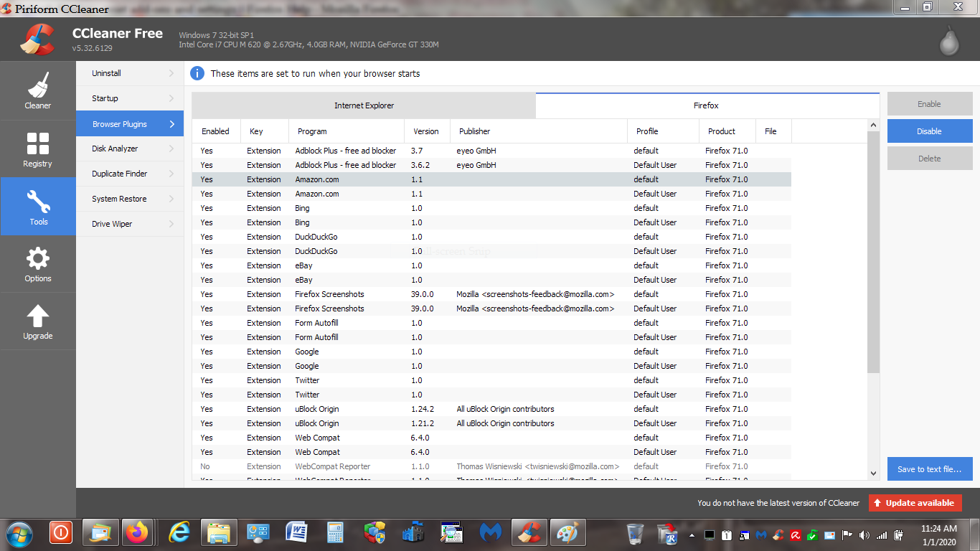Open the Uninstall tools page
The height and width of the screenshot is (551, 980).
(130, 73)
